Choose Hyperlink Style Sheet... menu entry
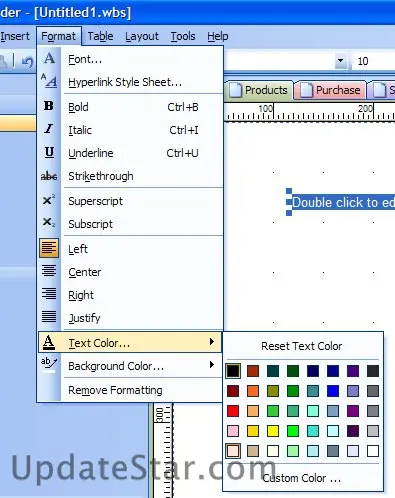 click(130, 82)
